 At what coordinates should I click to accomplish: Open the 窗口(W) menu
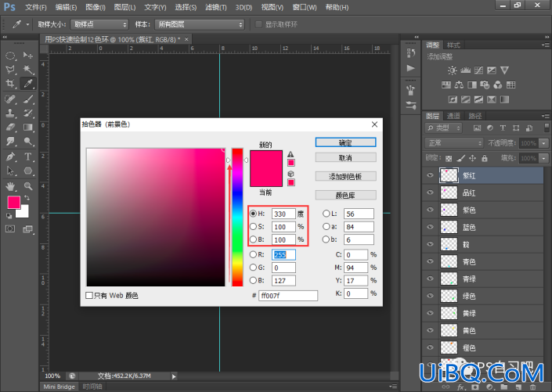[305, 7]
